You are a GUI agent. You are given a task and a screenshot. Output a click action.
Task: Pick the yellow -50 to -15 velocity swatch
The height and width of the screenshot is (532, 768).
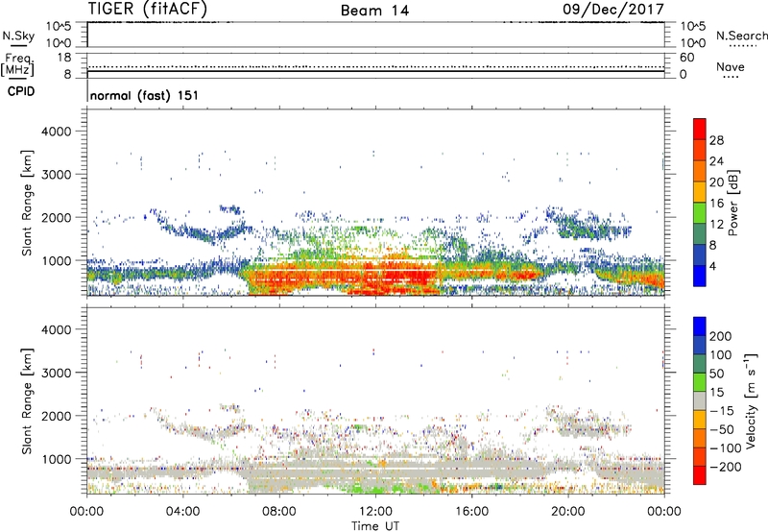(700, 420)
